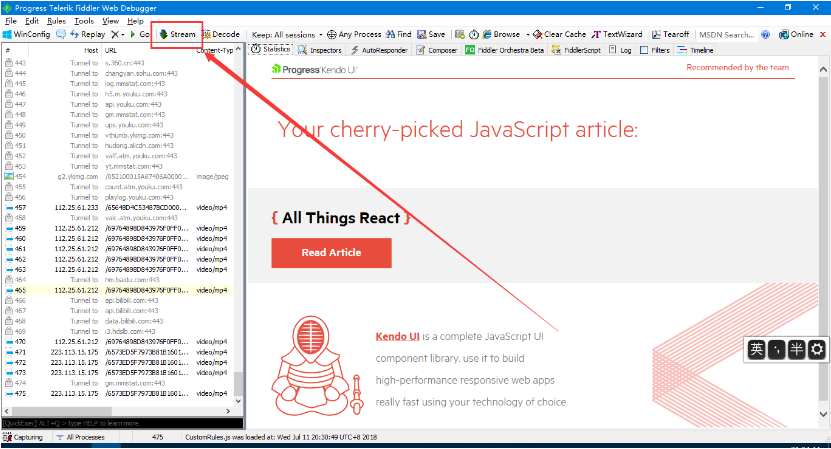Switch to the AutoResponder tab
The height and width of the screenshot is (449, 831).
379,50
